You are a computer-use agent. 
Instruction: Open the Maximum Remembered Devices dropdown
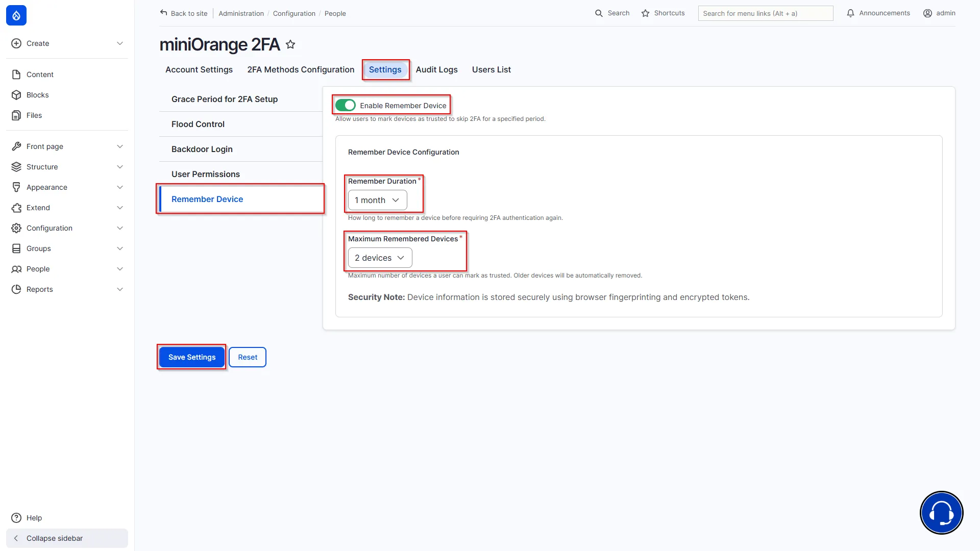coord(380,258)
